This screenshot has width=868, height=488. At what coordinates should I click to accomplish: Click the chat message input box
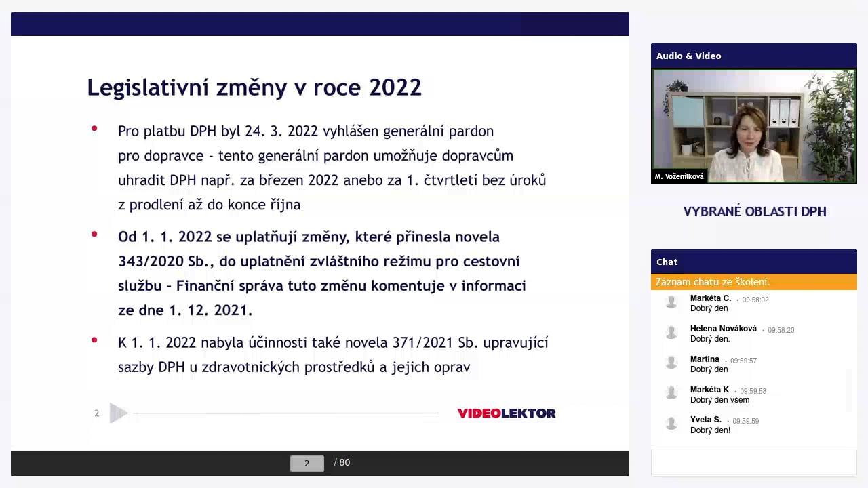(754, 462)
